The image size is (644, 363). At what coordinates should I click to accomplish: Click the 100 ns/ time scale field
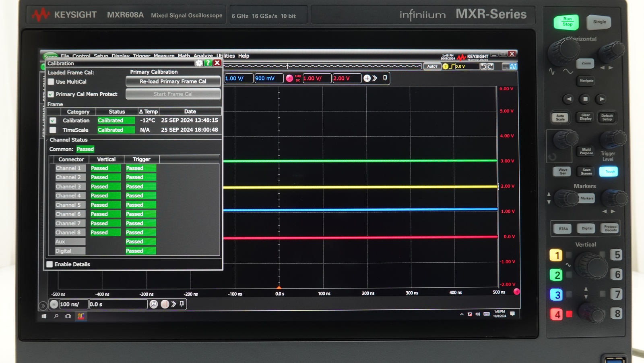pyautogui.click(x=73, y=304)
